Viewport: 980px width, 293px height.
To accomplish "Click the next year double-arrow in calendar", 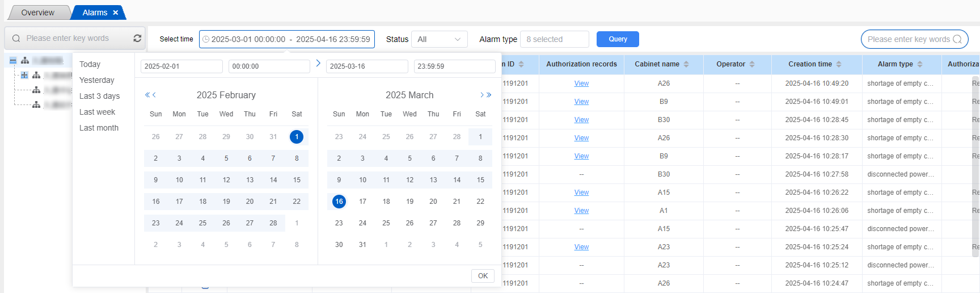I will [489, 95].
